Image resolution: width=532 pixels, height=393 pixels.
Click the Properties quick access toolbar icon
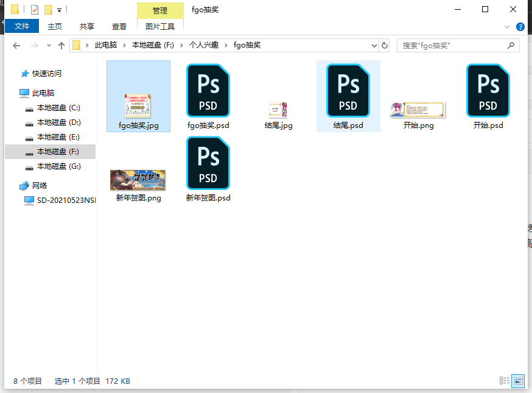35,10
